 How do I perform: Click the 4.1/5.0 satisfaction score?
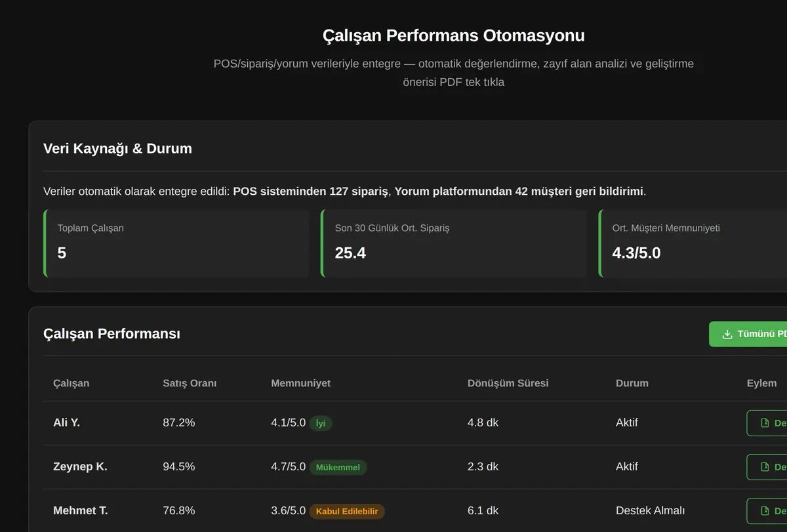288,423
